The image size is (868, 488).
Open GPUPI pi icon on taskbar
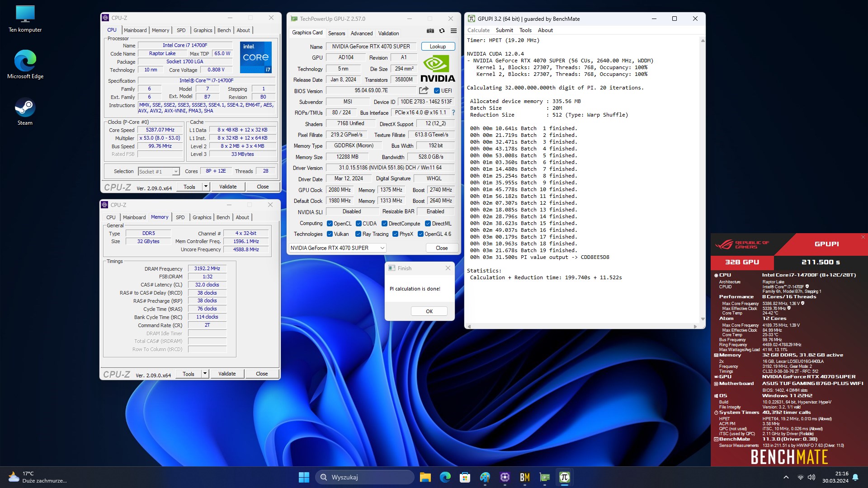click(564, 477)
